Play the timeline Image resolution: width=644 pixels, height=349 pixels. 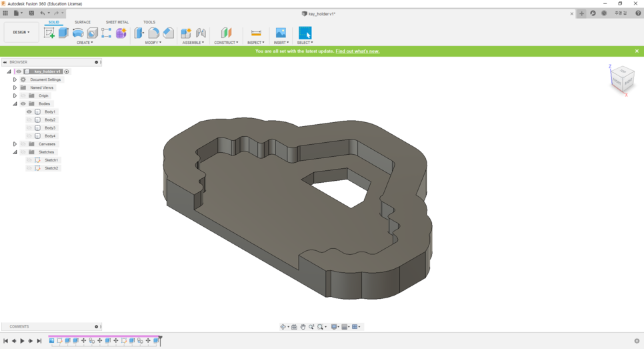pos(22,341)
